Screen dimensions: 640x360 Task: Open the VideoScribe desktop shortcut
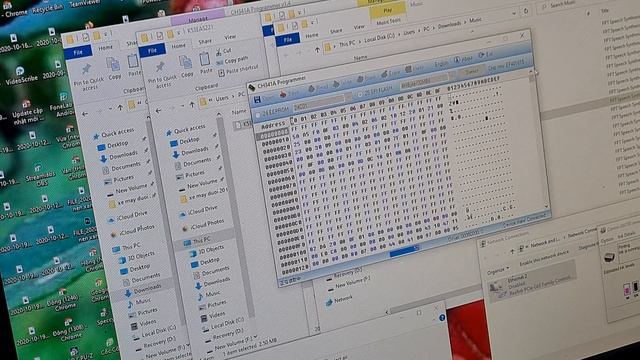(20, 76)
